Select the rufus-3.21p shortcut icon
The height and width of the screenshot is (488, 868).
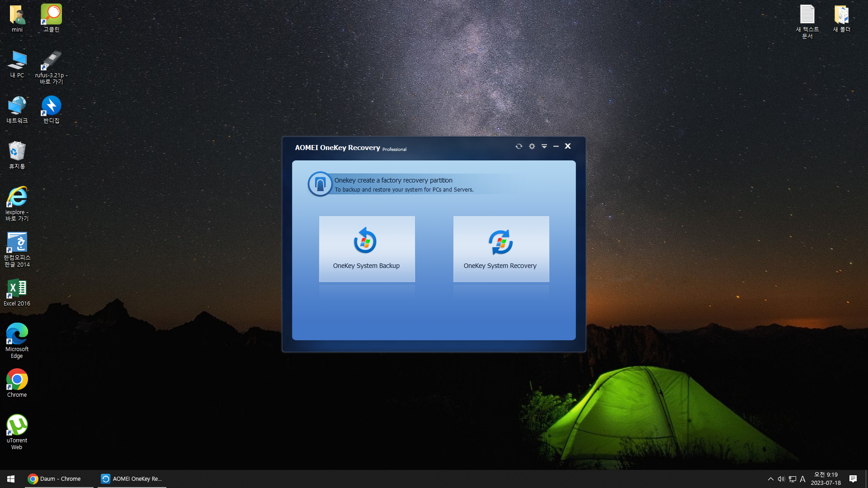pyautogui.click(x=51, y=67)
